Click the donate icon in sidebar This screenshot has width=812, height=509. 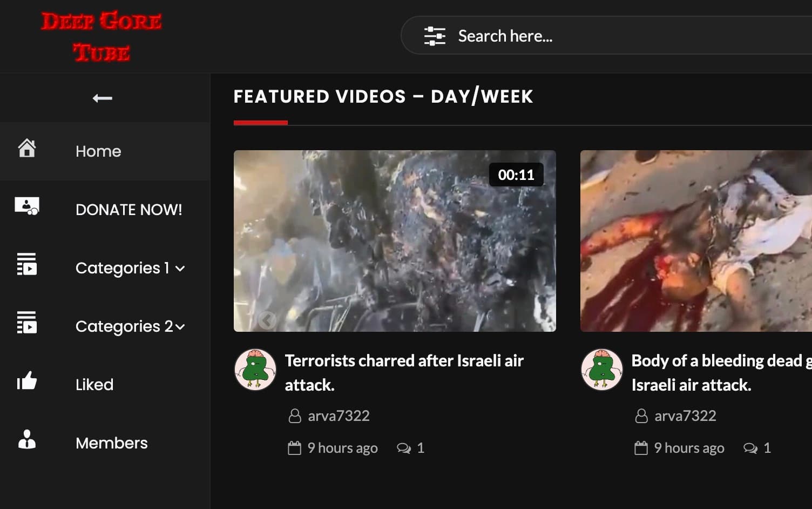pos(27,206)
